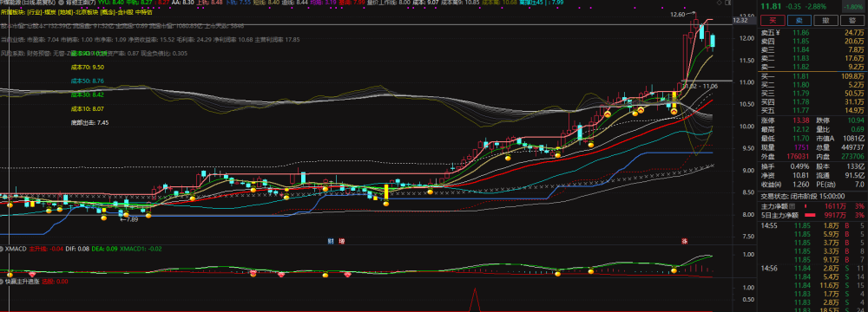Click the red 涨 marker near chart bottom
The image size is (868, 312).
685,241
